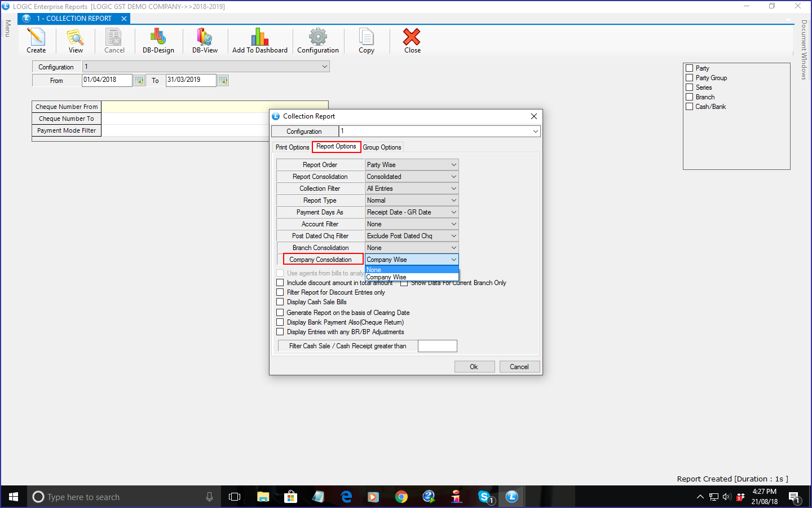Open Configuration gear in toolbar
812x508 pixels.
[318, 41]
